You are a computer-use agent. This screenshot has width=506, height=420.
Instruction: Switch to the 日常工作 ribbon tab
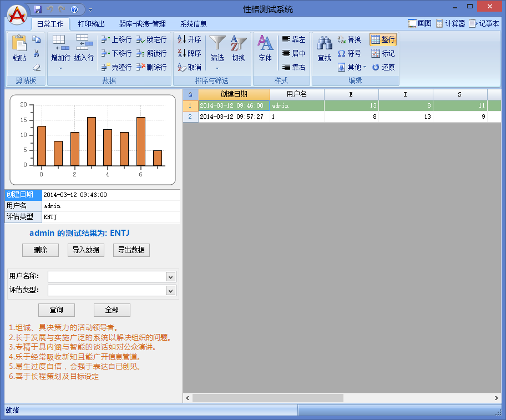(50, 24)
